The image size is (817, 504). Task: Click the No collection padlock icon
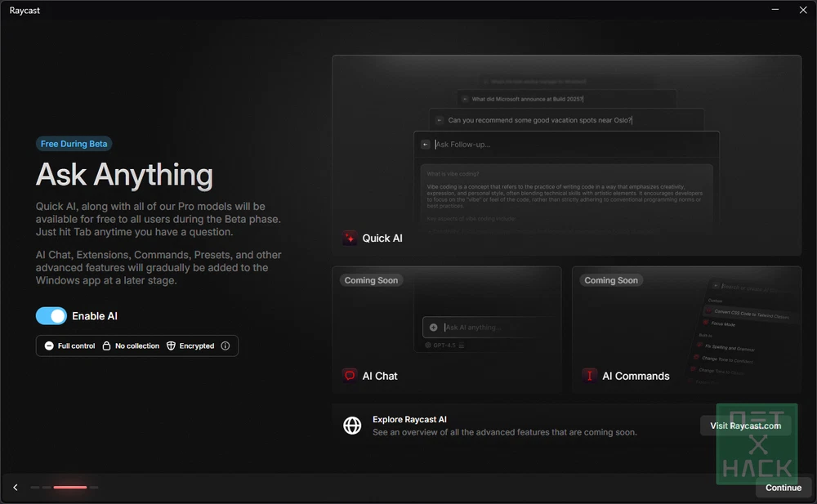click(106, 346)
